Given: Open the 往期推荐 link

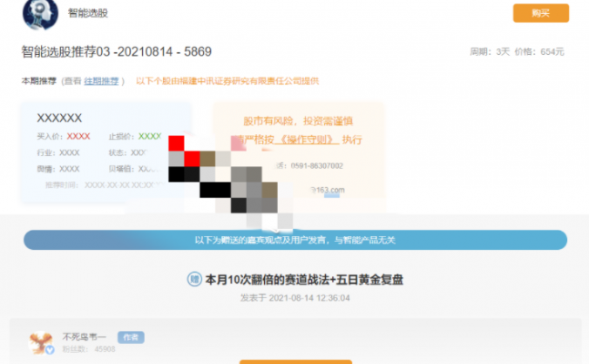Looking at the screenshot, I should coord(101,81).
